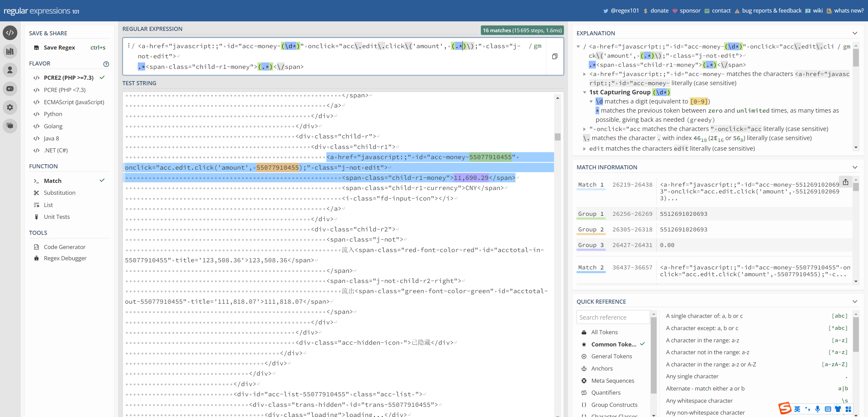Switch function to Substitution
This screenshot has height=417, width=868.
tap(59, 193)
